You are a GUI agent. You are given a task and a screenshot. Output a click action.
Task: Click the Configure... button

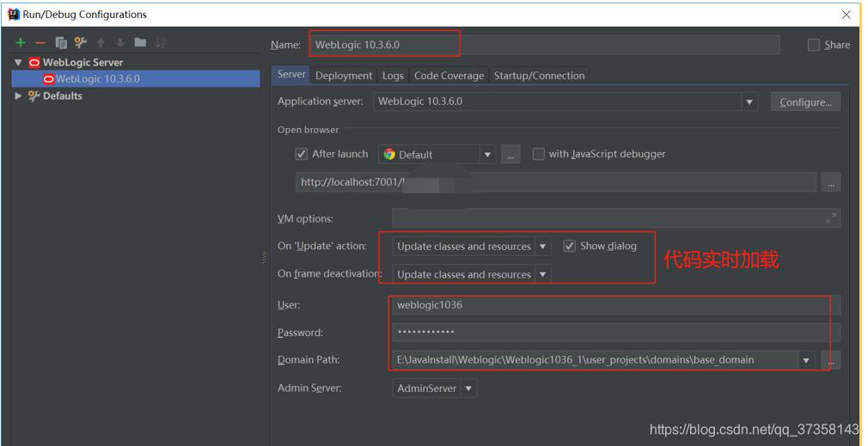click(805, 101)
